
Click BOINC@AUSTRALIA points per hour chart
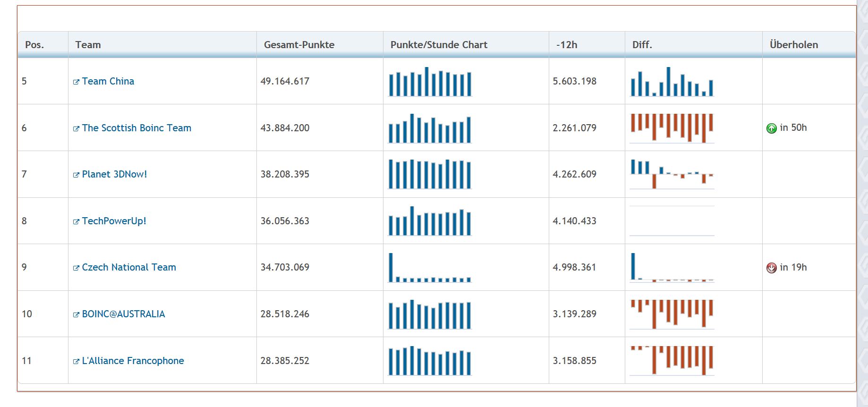(430, 314)
